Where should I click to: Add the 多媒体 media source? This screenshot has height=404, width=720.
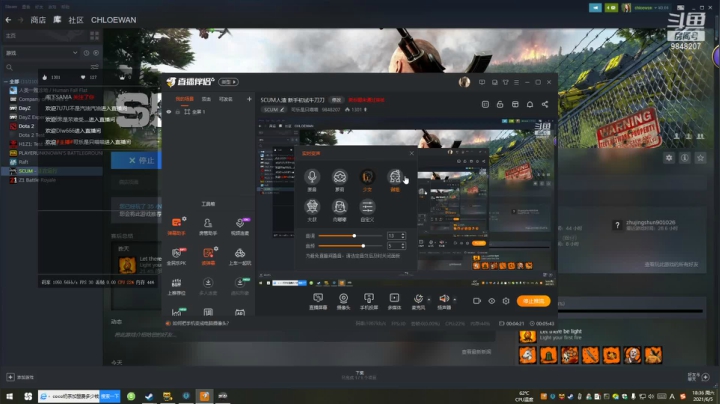click(x=394, y=301)
